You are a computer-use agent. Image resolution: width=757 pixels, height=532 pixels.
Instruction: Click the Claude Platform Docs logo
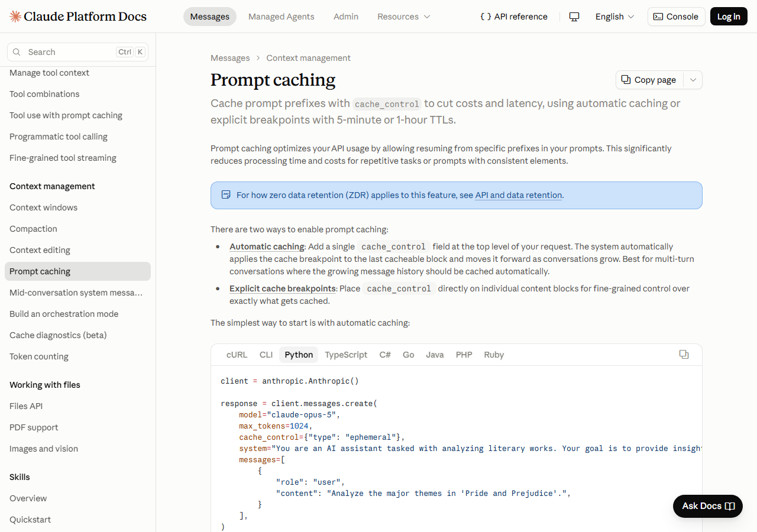pyautogui.click(x=78, y=17)
